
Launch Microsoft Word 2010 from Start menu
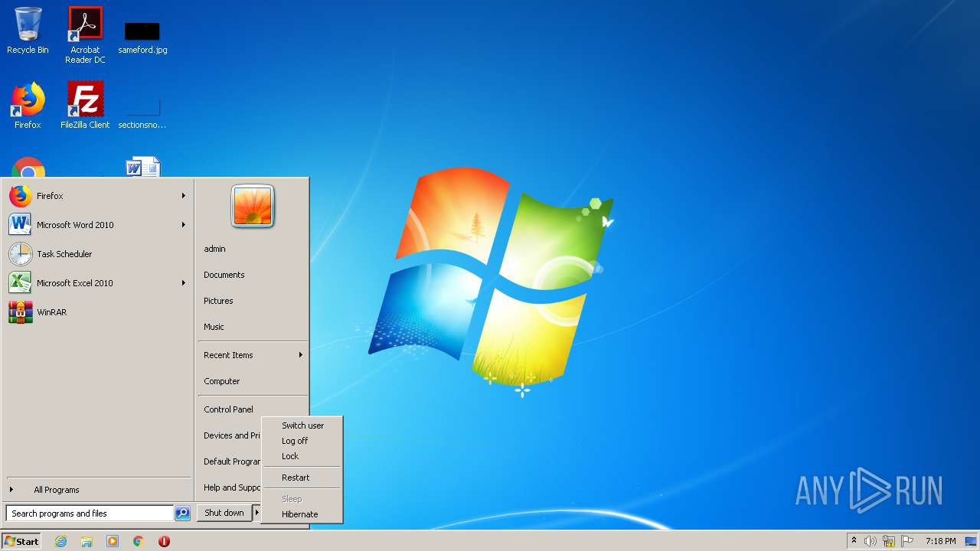[97, 225]
